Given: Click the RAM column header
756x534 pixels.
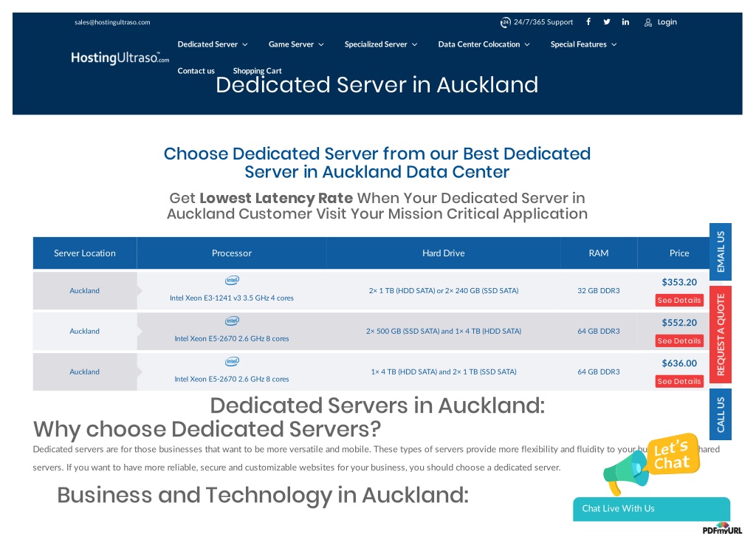Looking at the screenshot, I should [x=599, y=253].
